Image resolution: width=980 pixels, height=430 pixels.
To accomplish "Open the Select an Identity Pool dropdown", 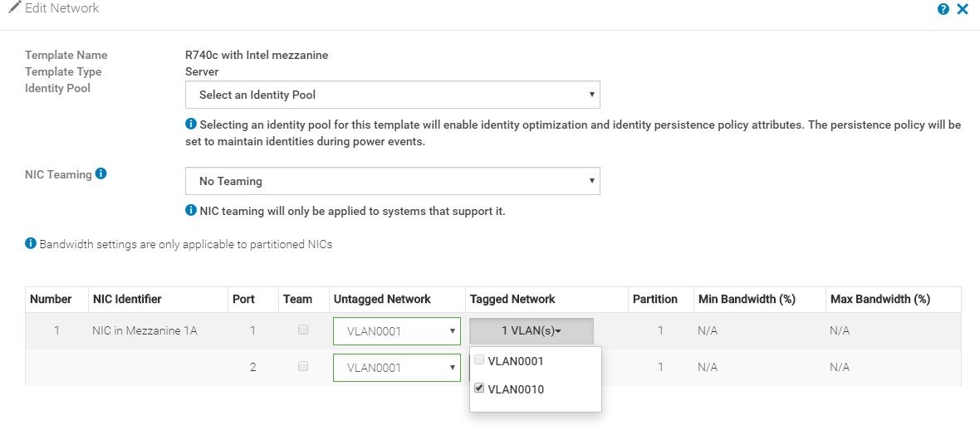I will [392, 95].
